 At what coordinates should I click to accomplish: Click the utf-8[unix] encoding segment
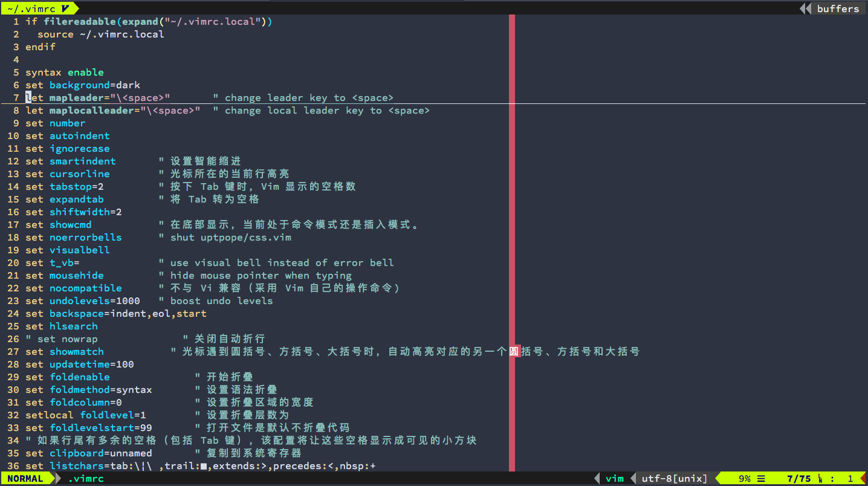673,478
